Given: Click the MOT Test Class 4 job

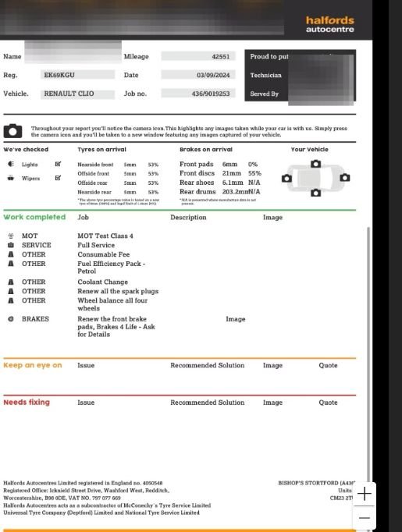Looking at the screenshot, I should point(105,236).
